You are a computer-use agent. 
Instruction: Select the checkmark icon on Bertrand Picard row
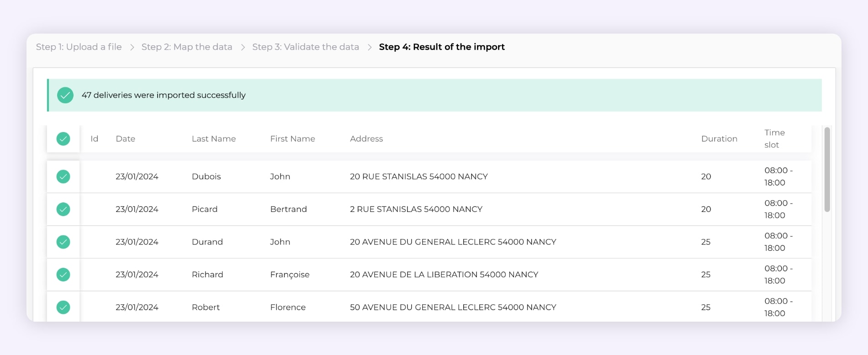(64, 209)
